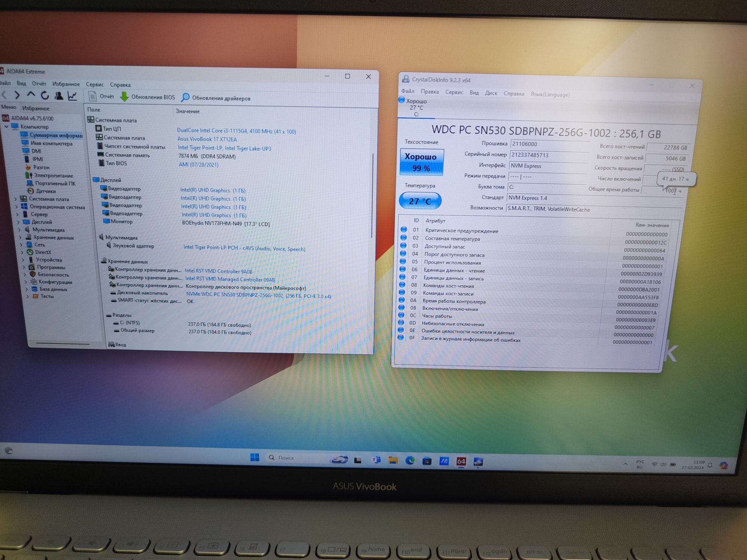Viewport: 747px width, 560px height.
Task: Open File Explorer from taskbar
Action: pyautogui.click(x=393, y=460)
